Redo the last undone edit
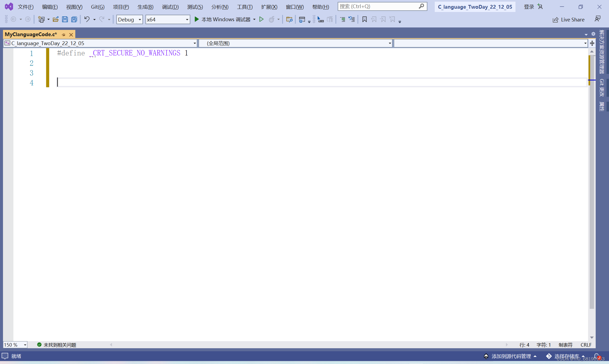The image size is (609, 364). (102, 19)
